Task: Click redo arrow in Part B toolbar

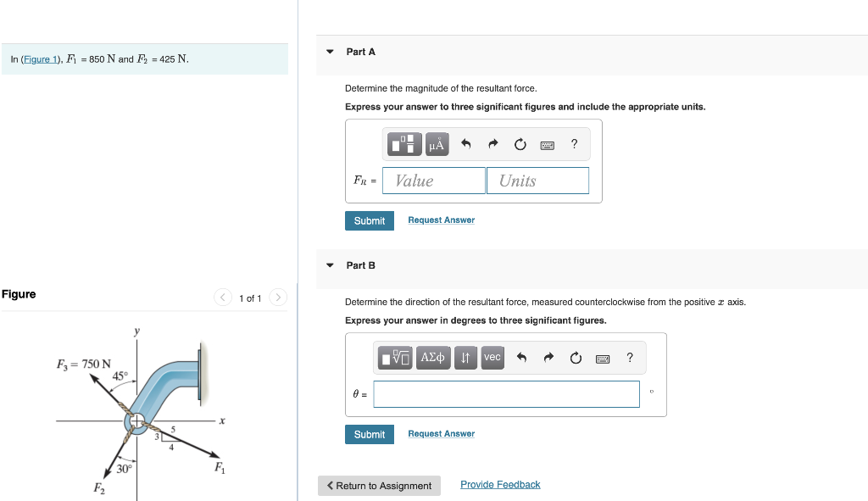Action: pyautogui.click(x=548, y=358)
